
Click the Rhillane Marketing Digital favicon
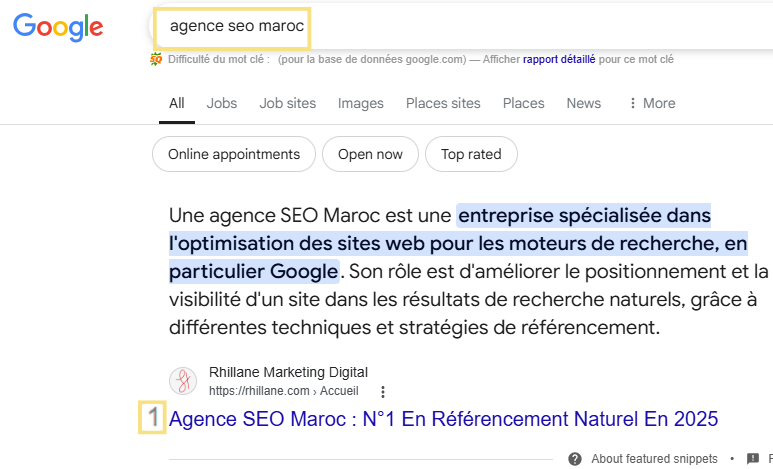183,381
